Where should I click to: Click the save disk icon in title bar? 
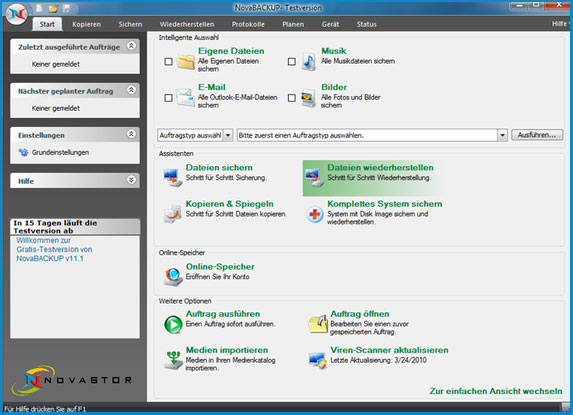point(67,8)
